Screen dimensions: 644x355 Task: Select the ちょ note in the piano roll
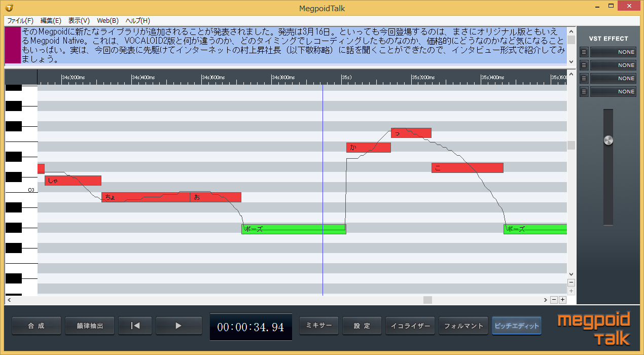(146, 197)
